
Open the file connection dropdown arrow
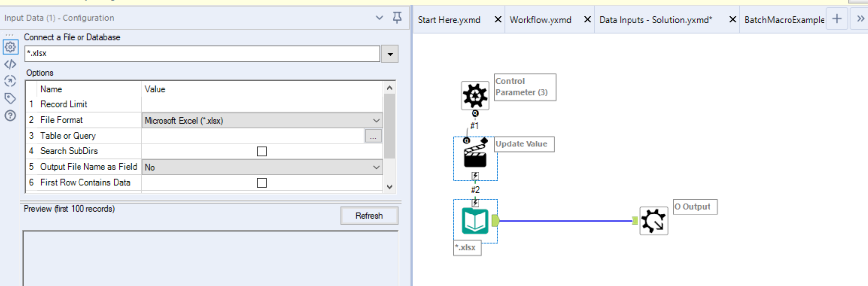click(390, 54)
